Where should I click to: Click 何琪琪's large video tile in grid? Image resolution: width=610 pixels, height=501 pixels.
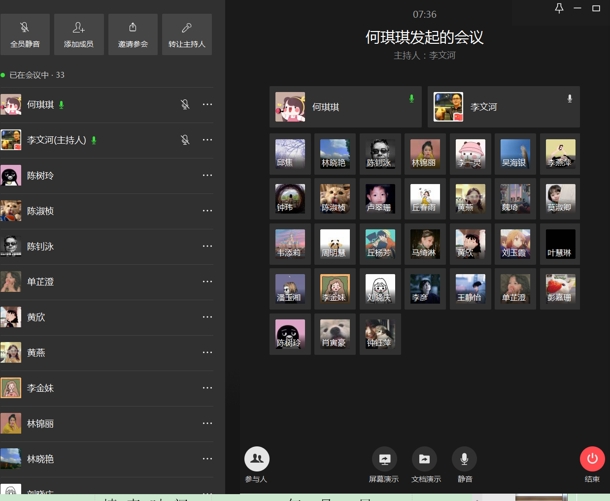[344, 106]
